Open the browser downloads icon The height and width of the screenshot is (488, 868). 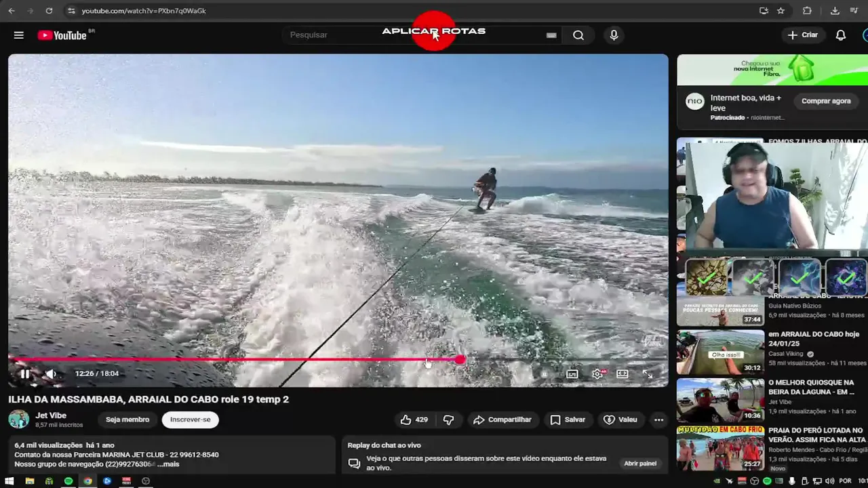pyautogui.click(x=835, y=11)
